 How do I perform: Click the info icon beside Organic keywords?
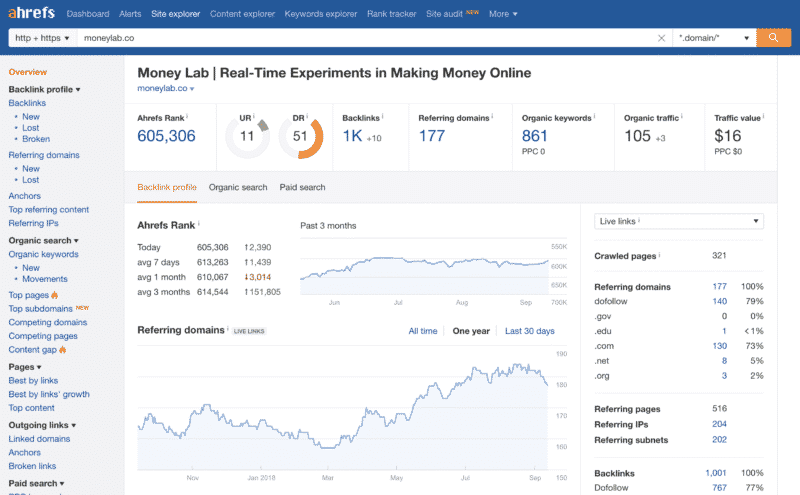[594, 116]
